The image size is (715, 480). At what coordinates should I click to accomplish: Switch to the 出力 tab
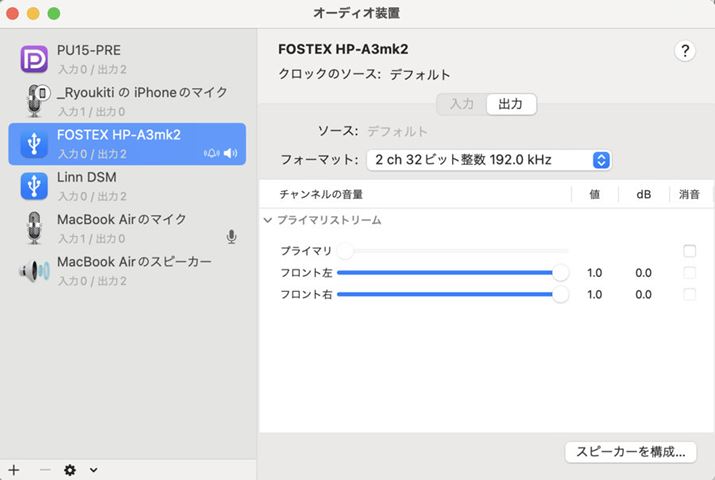[510, 104]
